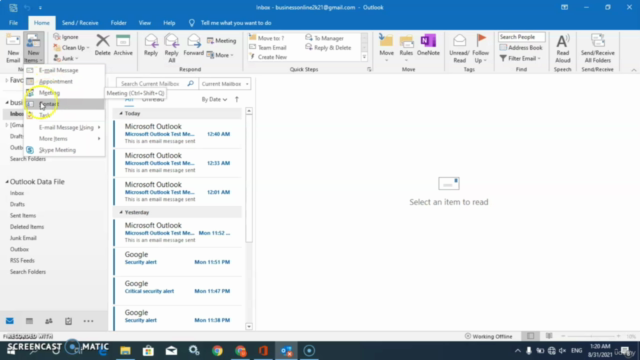
Task: Open the Google Critical security alert email
Action: tap(178, 291)
